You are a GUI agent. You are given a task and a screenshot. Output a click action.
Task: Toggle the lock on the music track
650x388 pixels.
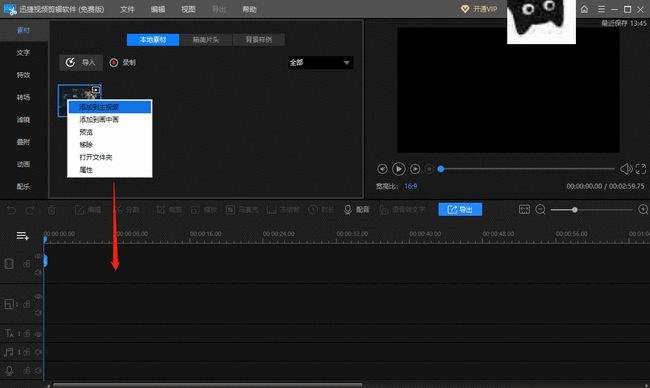[27, 352]
